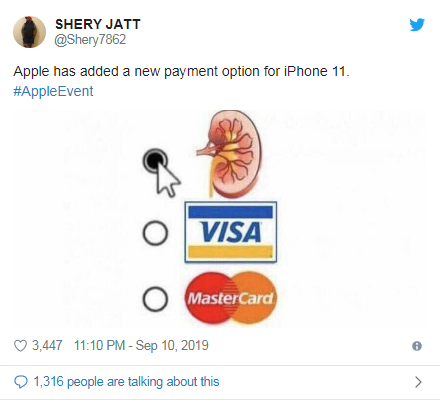Click the VISA card logo
The height and width of the screenshot is (404, 440).
pos(231,232)
